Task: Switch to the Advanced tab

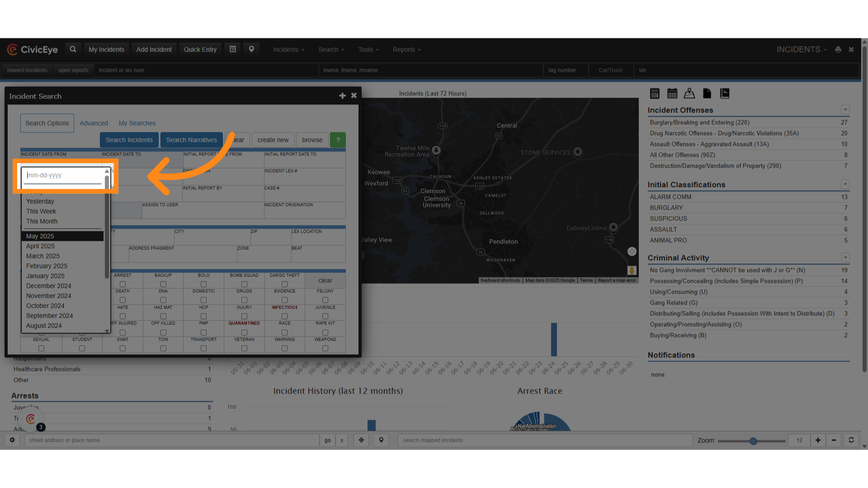Action: [x=94, y=123]
